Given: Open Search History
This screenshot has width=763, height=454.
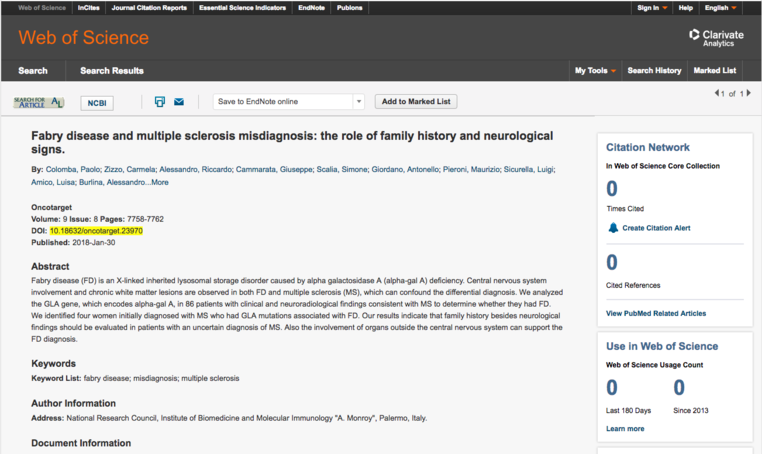Looking at the screenshot, I should [654, 71].
